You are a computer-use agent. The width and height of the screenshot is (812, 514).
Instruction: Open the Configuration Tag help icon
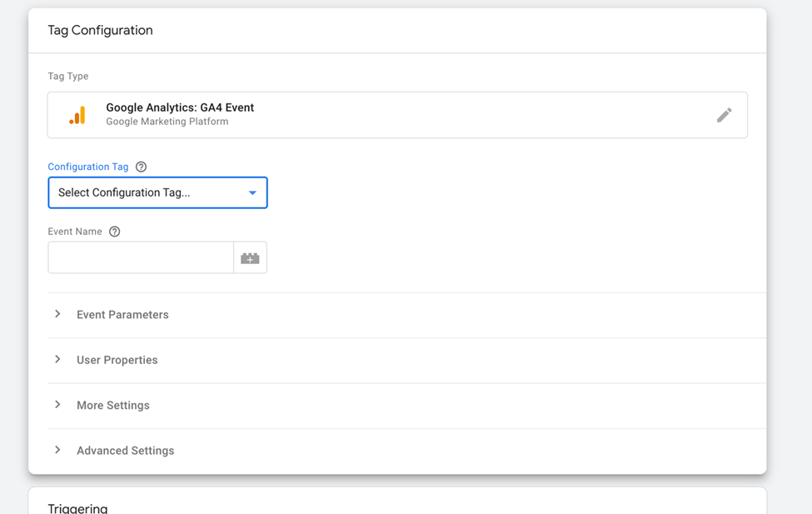tap(141, 167)
